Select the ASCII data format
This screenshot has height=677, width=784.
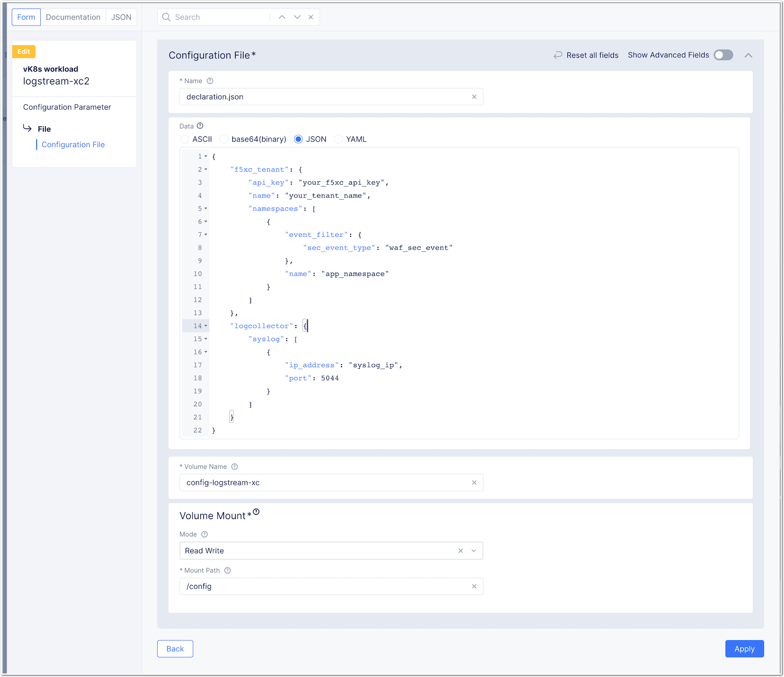tap(185, 139)
